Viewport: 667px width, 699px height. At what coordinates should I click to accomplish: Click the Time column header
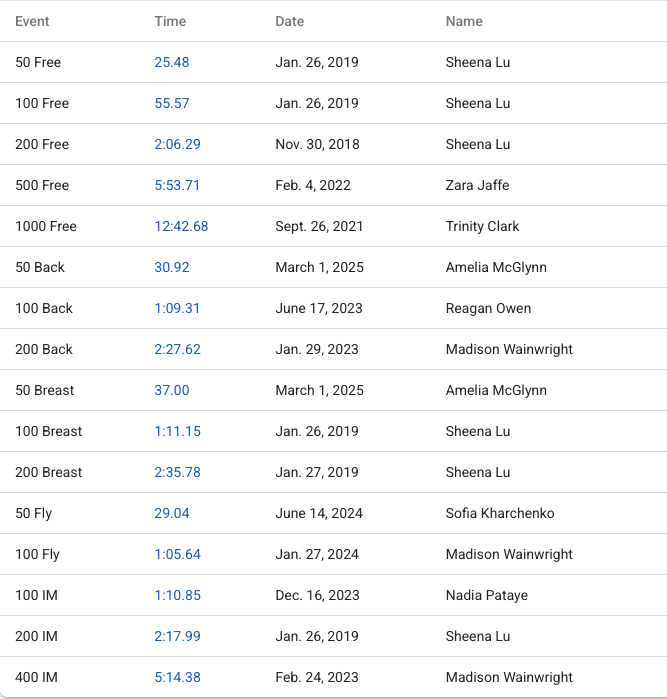pyautogui.click(x=169, y=21)
